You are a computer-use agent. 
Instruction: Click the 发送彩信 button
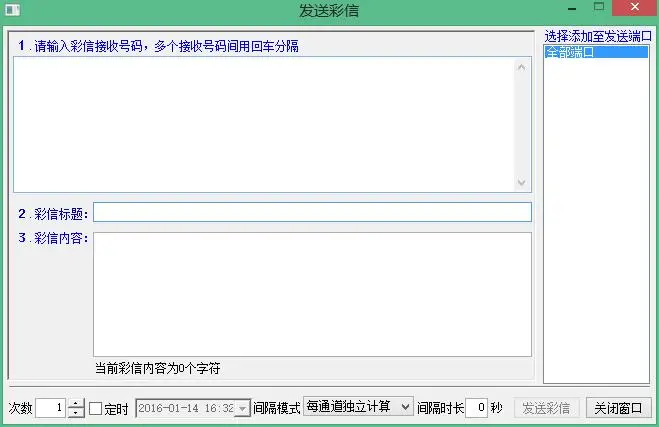pyautogui.click(x=546, y=408)
